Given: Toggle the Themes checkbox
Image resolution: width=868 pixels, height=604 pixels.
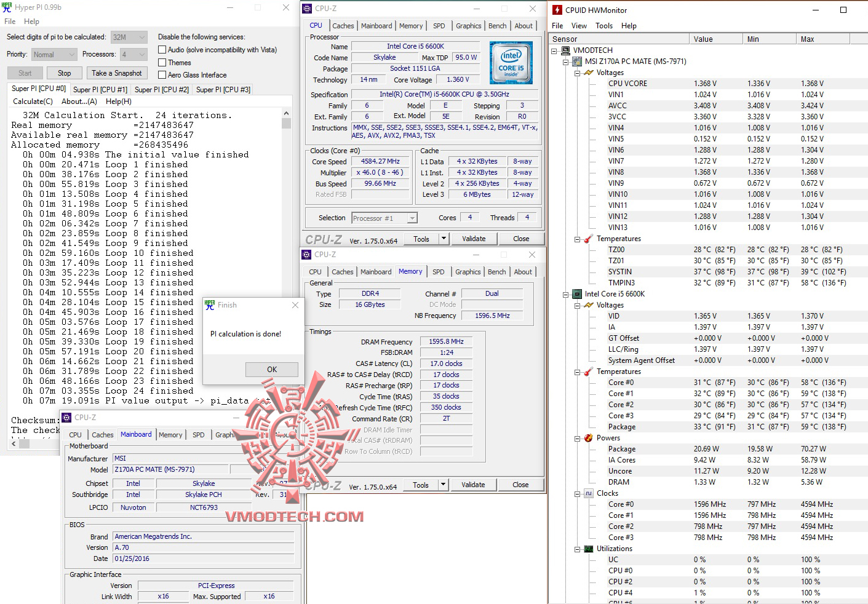Looking at the screenshot, I should pos(162,63).
